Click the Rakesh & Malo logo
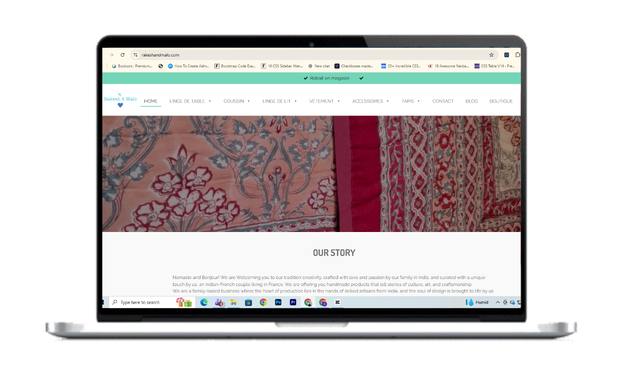The height and width of the screenshot is (380, 622). [120, 100]
